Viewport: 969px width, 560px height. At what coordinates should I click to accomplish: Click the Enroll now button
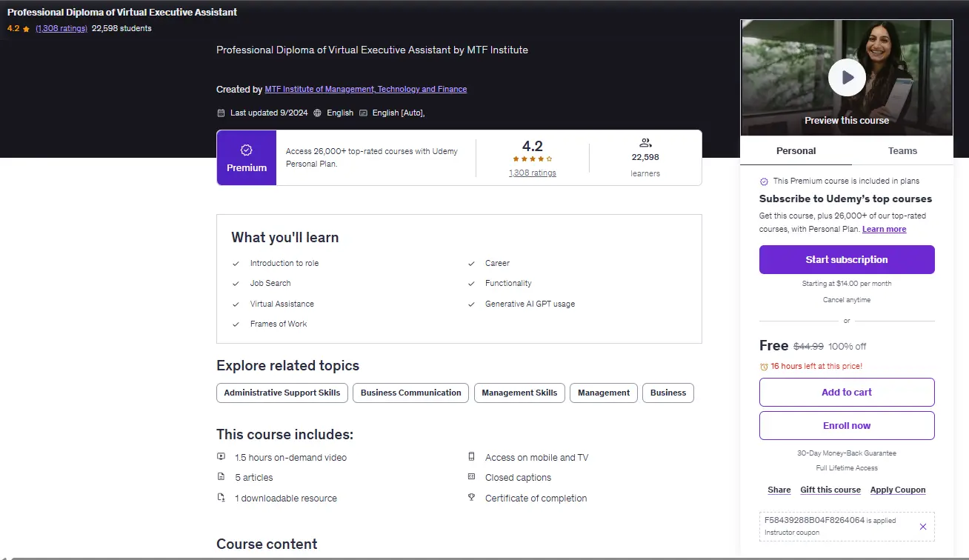click(847, 425)
